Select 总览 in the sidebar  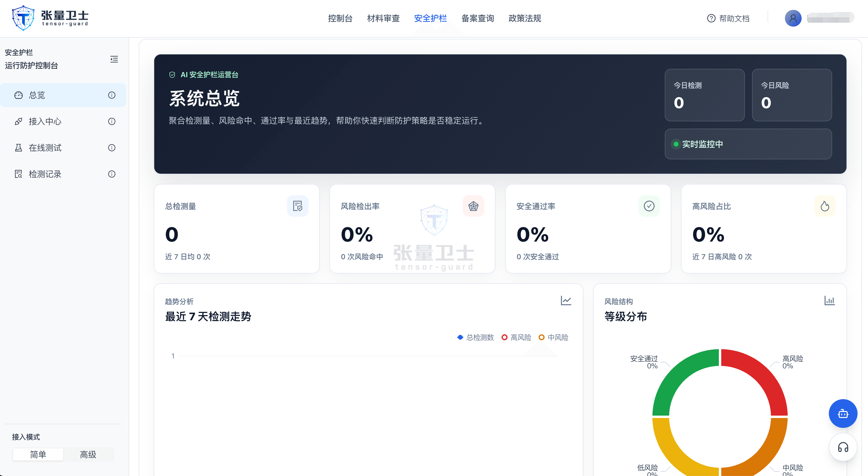pos(63,95)
